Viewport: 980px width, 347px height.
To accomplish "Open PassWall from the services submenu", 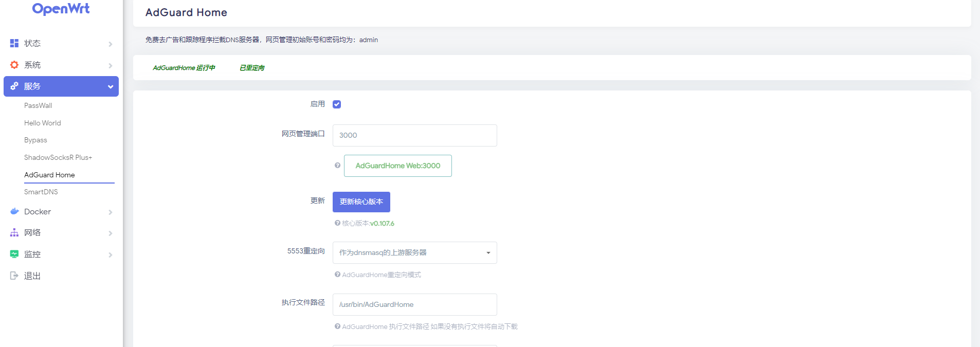I will pos(38,105).
